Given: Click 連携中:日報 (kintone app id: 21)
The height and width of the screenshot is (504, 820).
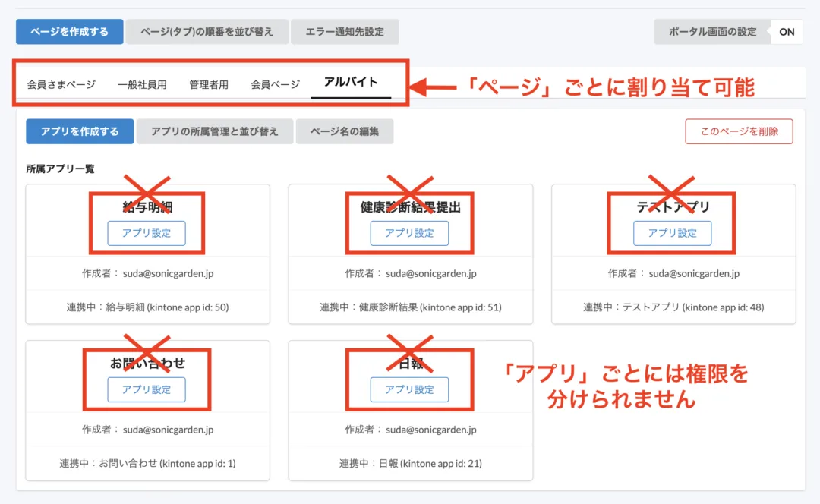Looking at the screenshot, I should 411,464.
